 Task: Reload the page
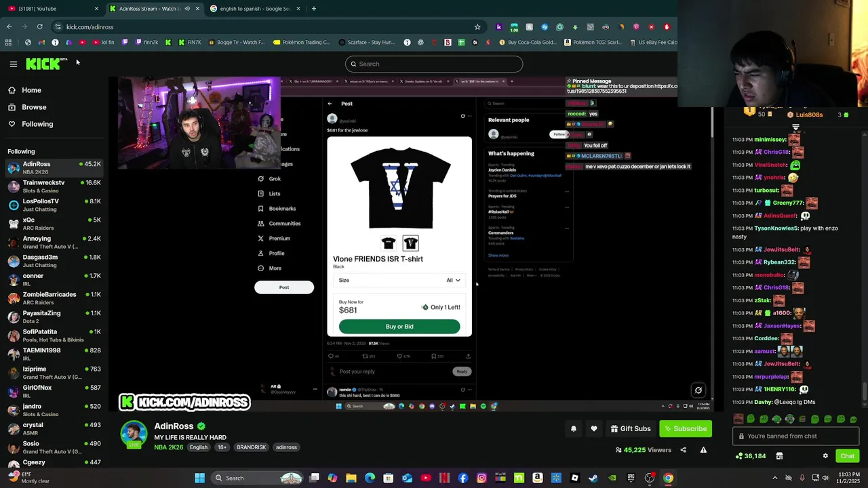[x=40, y=27]
